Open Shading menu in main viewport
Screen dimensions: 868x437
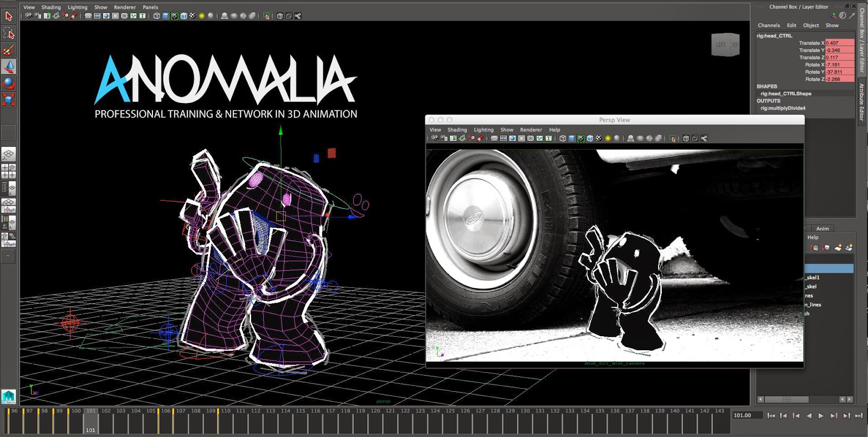click(x=51, y=8)
